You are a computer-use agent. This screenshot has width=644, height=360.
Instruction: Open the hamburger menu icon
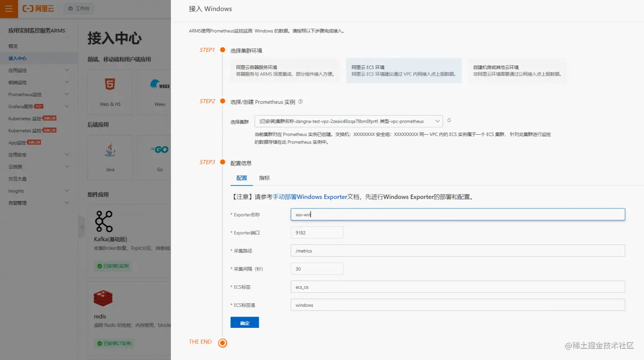click(9, 9)
